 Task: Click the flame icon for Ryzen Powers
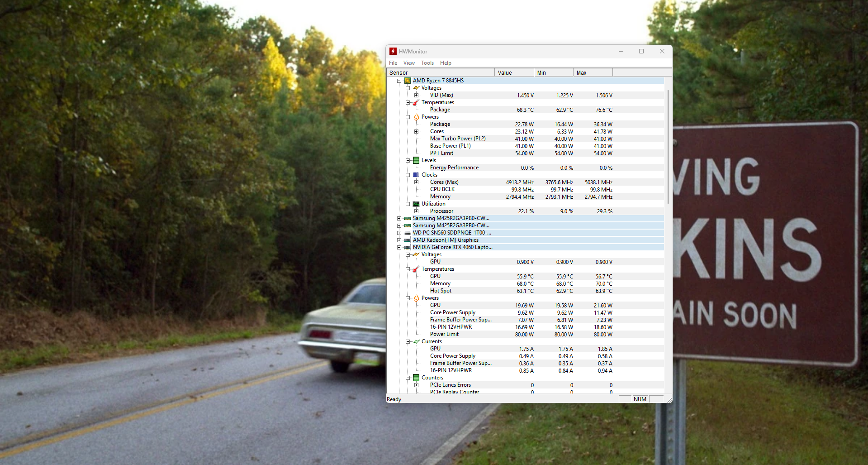pos(416,117)
